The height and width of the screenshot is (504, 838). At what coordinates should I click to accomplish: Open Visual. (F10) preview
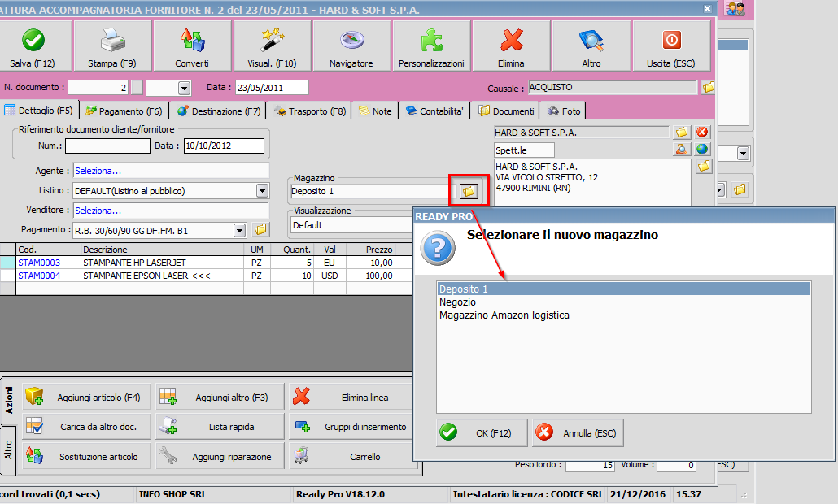[272, 46]
